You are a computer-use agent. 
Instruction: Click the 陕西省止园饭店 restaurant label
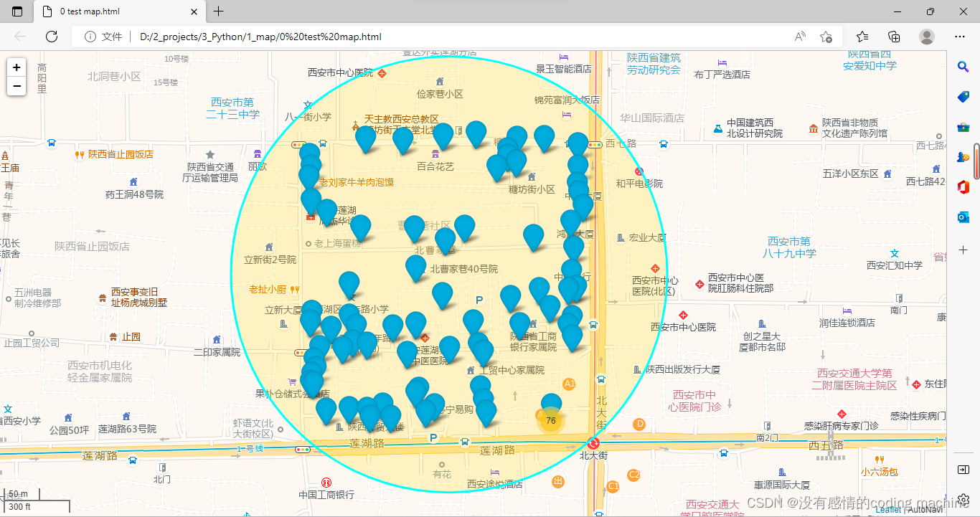pos(121,154)
